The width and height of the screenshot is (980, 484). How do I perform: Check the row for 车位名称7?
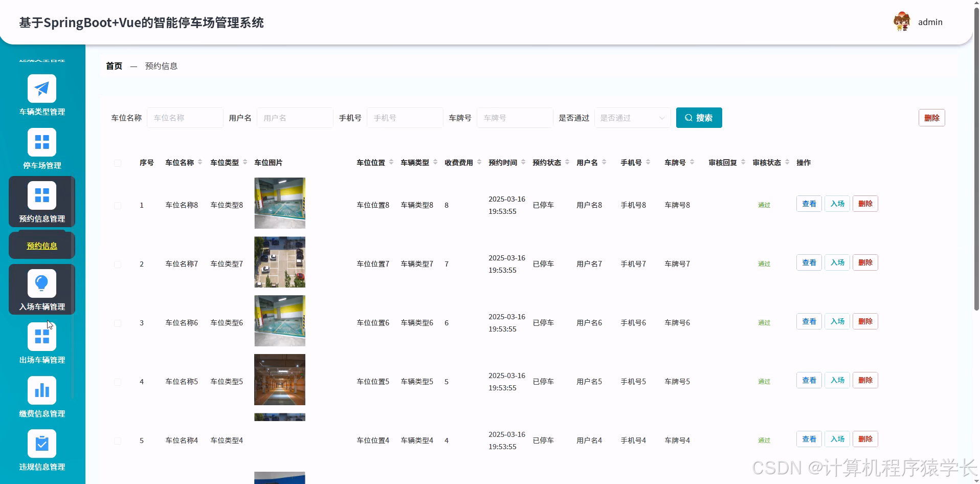pos(118,265)
